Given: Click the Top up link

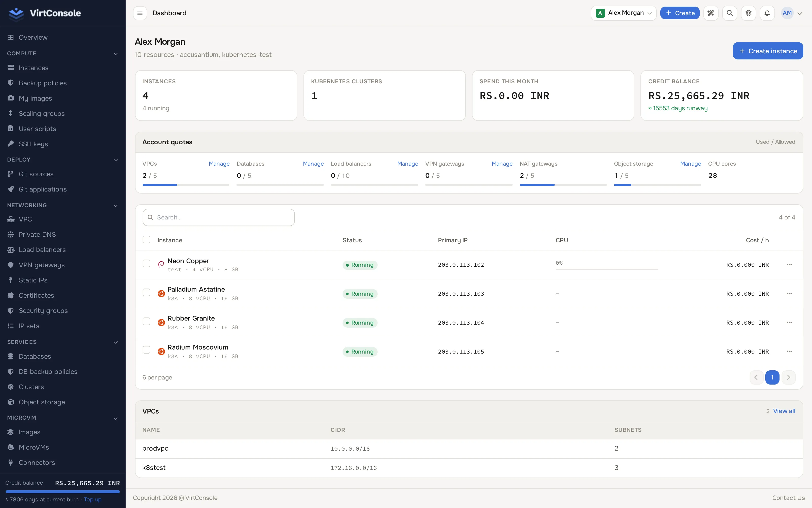Looking at the screenshot, I should coord(93,499).
